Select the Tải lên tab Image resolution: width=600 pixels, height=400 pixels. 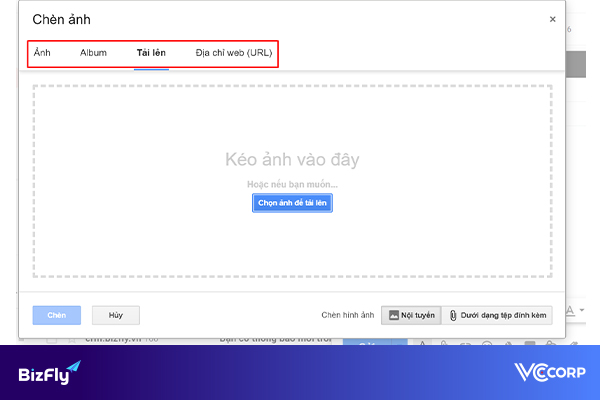click(151, 53)
